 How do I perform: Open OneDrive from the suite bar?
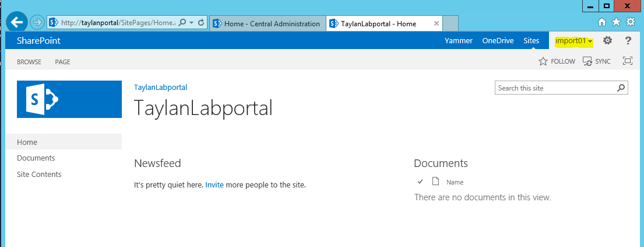[498, 41]
